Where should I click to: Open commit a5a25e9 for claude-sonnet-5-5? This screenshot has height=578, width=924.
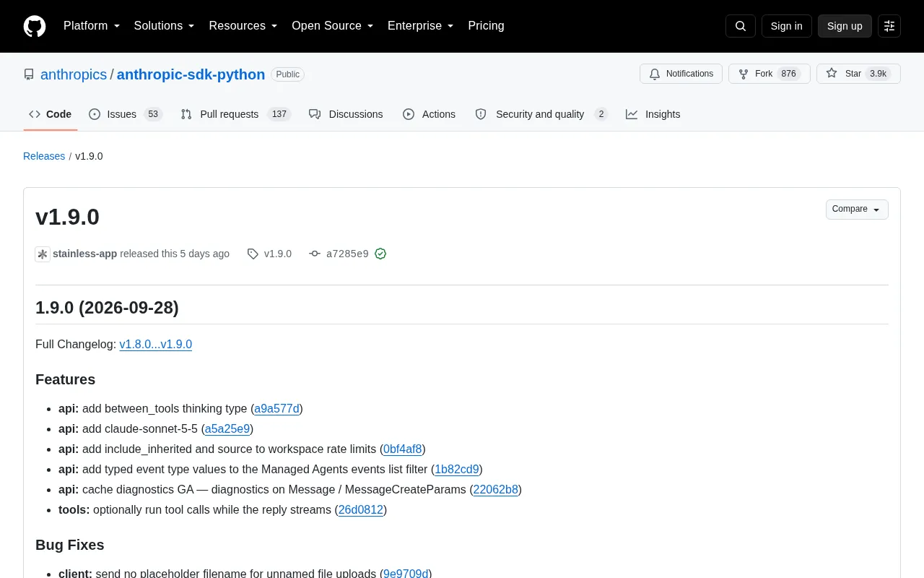click(x=227, y=429)
